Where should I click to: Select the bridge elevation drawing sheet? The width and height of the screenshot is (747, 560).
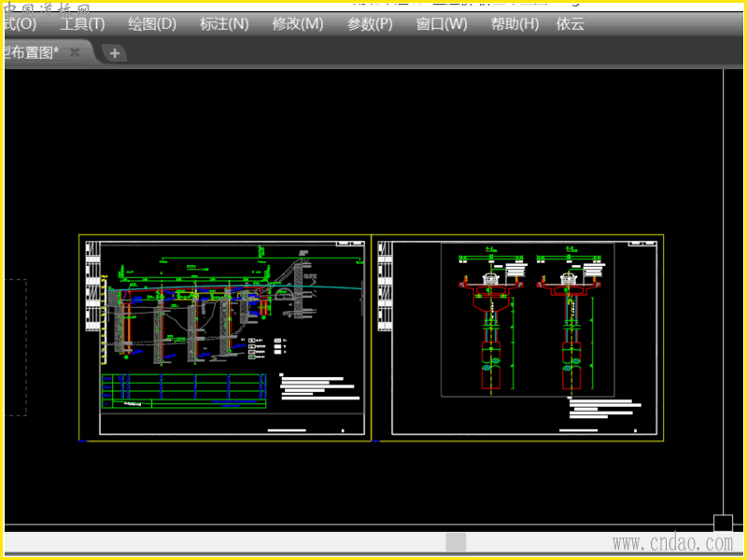point(225,338)
